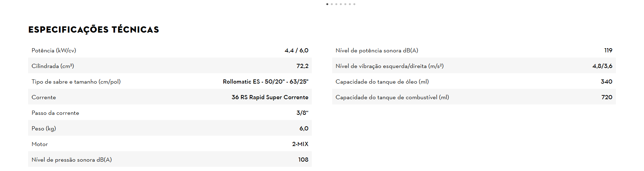Select the 2-MIX motor value
Screen dimensions: 644x171
[300, 144]
